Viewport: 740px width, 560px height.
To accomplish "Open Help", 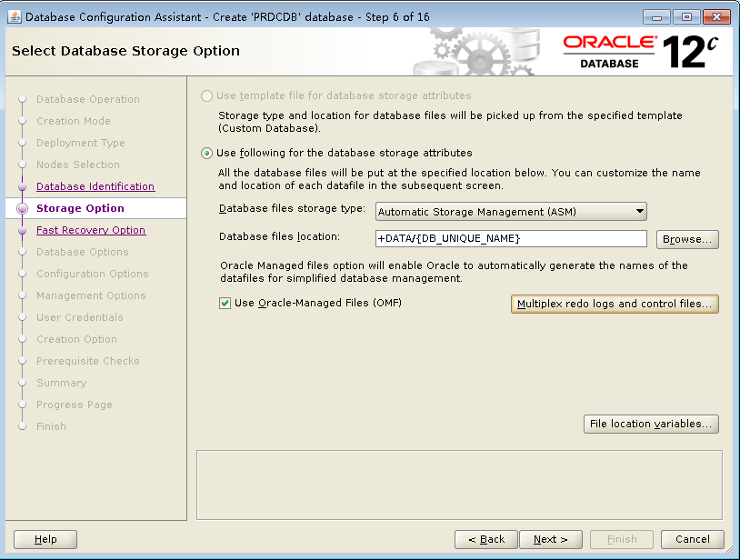I will [45, 539].
